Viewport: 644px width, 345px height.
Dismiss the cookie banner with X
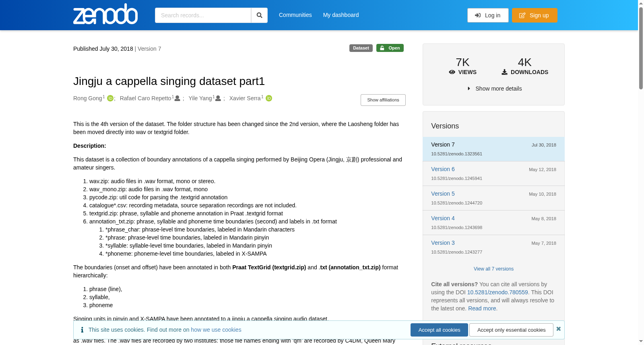point(558,329)
